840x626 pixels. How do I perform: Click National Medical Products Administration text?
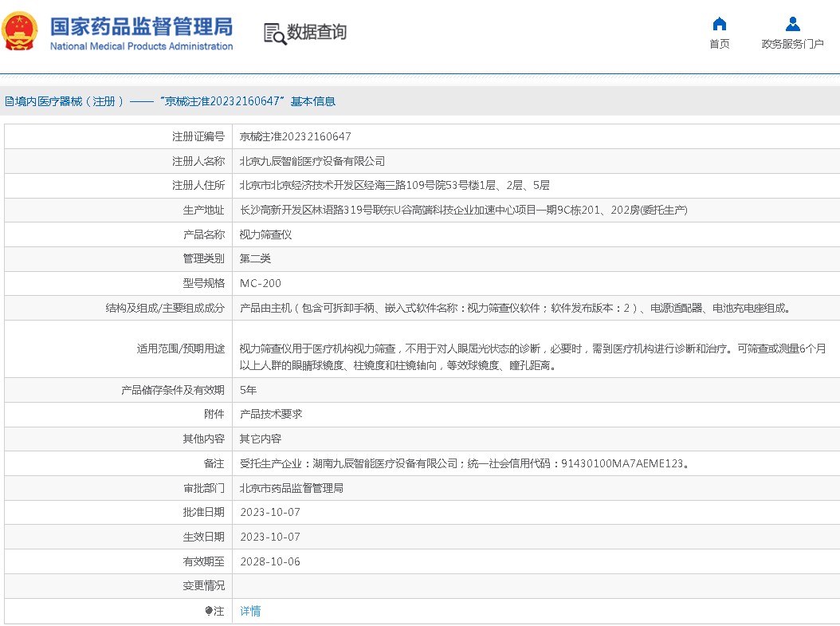141,46
